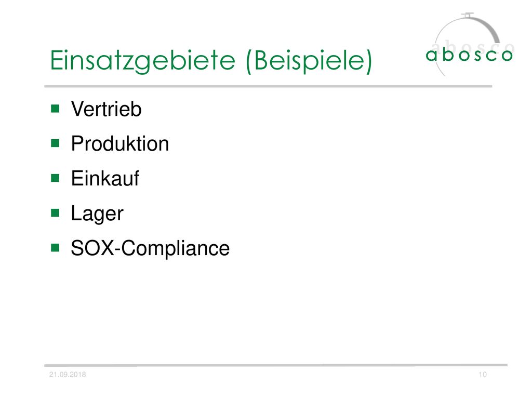The image size is (532, 399).
Task: Click the abosco logo
Action: pos(470,44)
